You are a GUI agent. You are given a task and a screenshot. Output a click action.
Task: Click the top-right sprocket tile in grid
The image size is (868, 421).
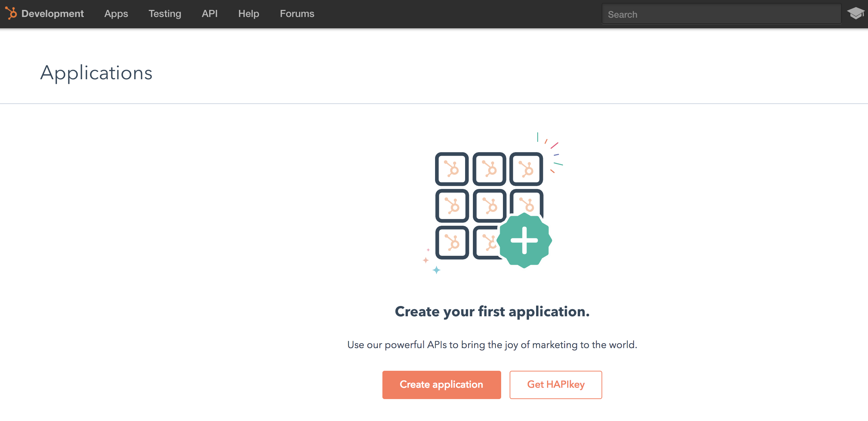point(526,169)
